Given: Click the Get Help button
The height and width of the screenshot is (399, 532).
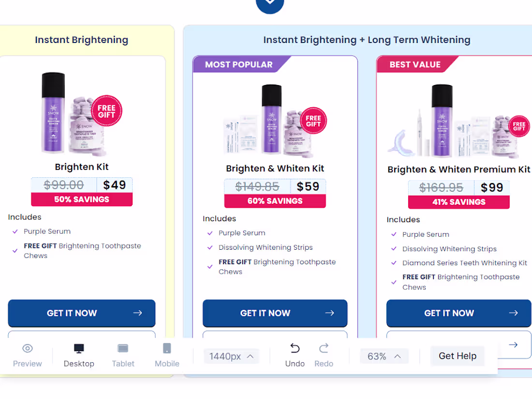Looking at the screenshot, I should point(457,356).
